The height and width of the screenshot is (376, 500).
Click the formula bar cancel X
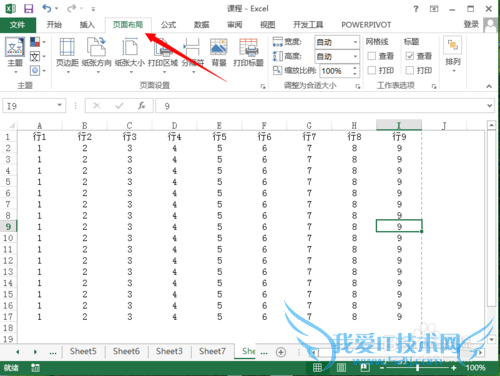pyautogui.click(x=97, y=106)
